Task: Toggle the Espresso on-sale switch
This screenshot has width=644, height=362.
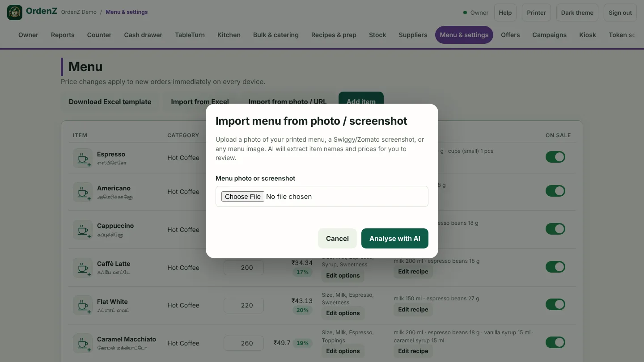Action: [555, 157]
